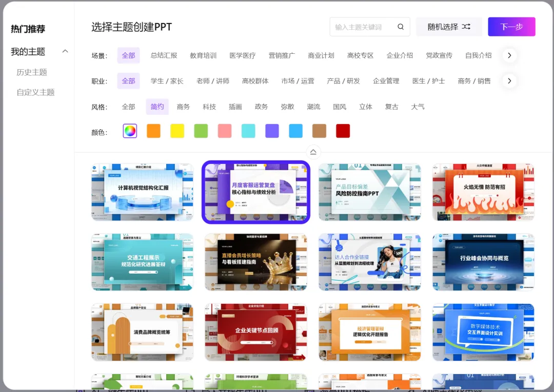
Task: Select the yellow color swatch
Action: click(177, 131)
